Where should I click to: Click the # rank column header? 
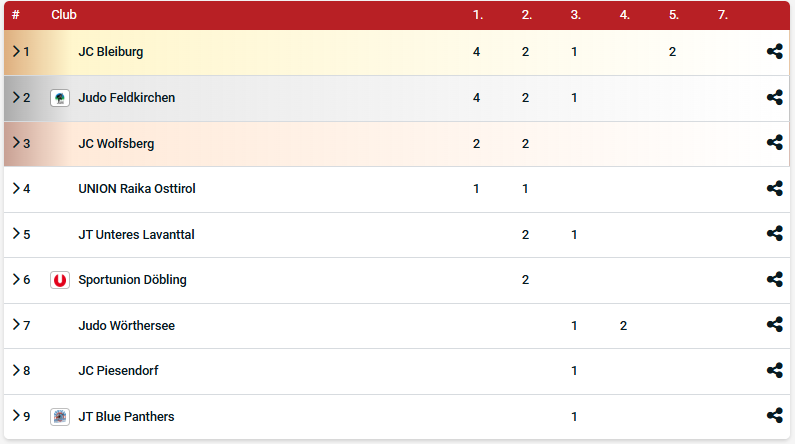click(x=16, y=15)
